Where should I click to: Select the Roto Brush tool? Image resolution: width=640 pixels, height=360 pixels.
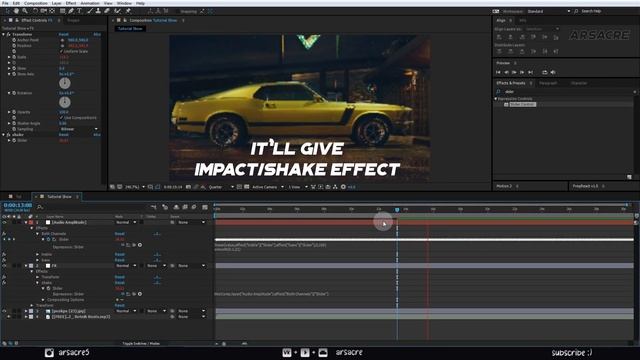118,11
